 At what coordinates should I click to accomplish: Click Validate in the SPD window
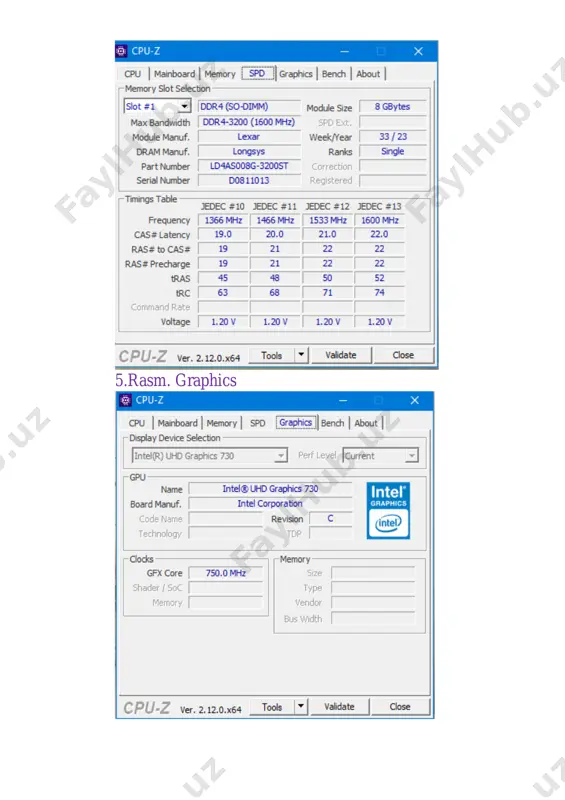point(340,355)
